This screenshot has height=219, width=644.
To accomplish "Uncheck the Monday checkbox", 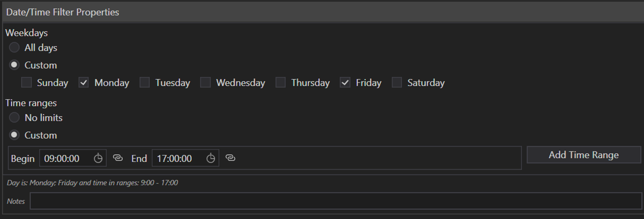I will pos(84,82).
